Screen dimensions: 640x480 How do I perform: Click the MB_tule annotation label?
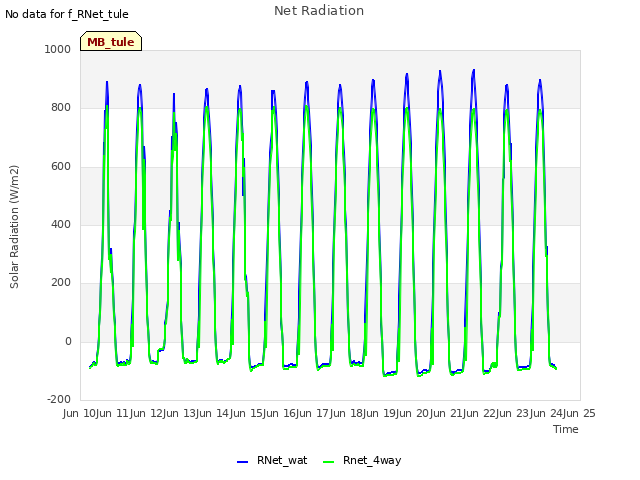click(111, 41)
